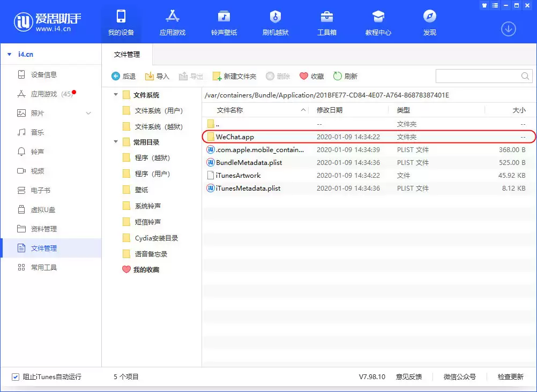Open the list menu icon in title bar
The height and width of the screenshot is (392, 537).
click(495, 5)
